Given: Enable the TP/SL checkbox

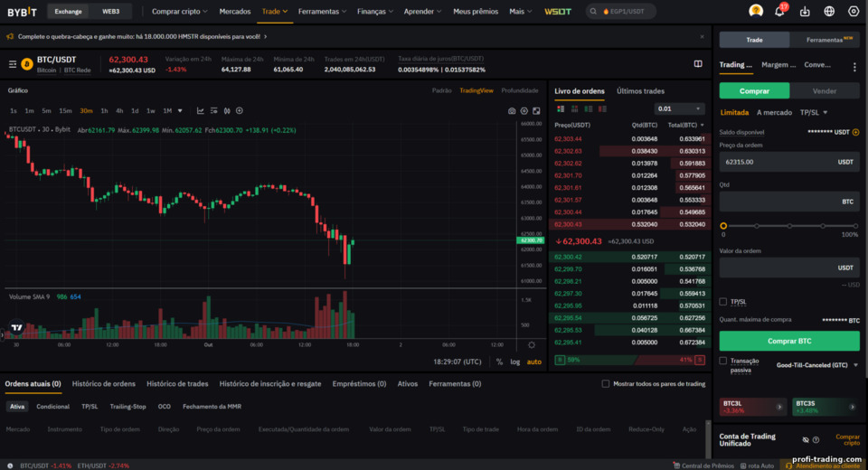Looking at the screenshot, I should point(723,302).
